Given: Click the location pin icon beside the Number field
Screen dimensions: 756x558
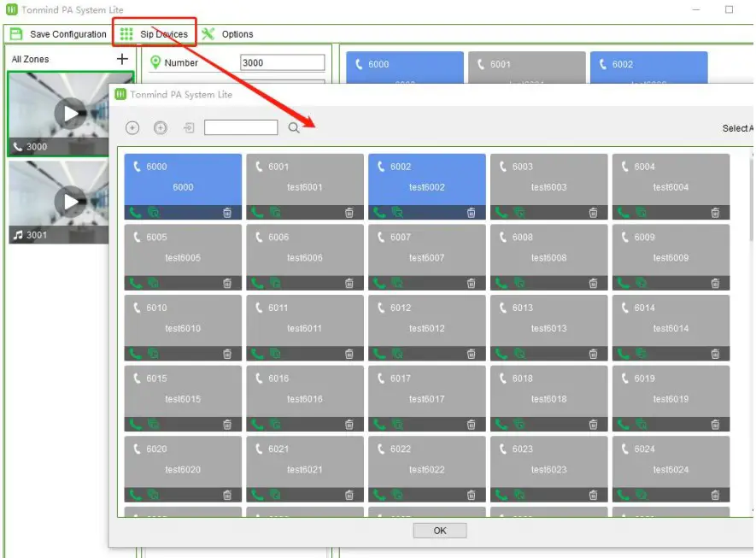Looking at the screenshot, I should (155, 62).
